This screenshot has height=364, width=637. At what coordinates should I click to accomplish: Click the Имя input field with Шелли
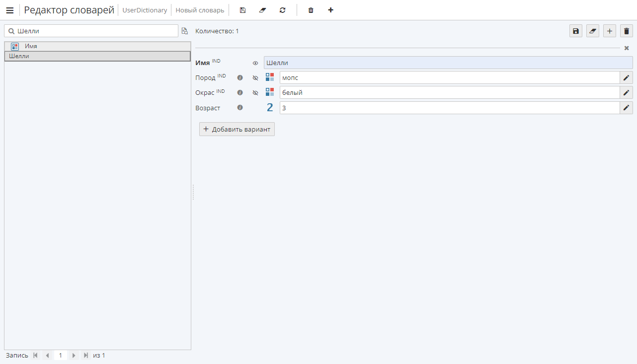click(x=448, y=63)
